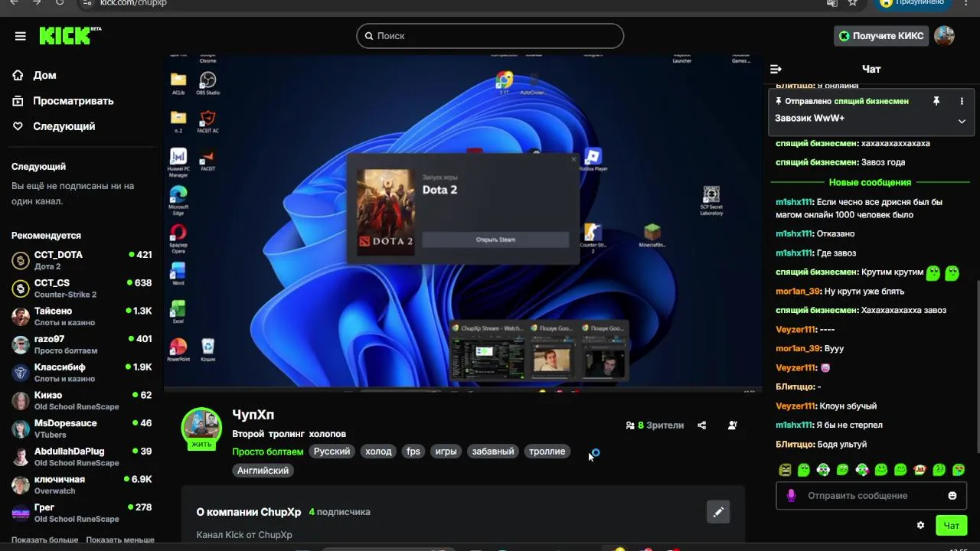
Task: Insert the last heart-eyes emote
Action: click(x=958, y=470)
